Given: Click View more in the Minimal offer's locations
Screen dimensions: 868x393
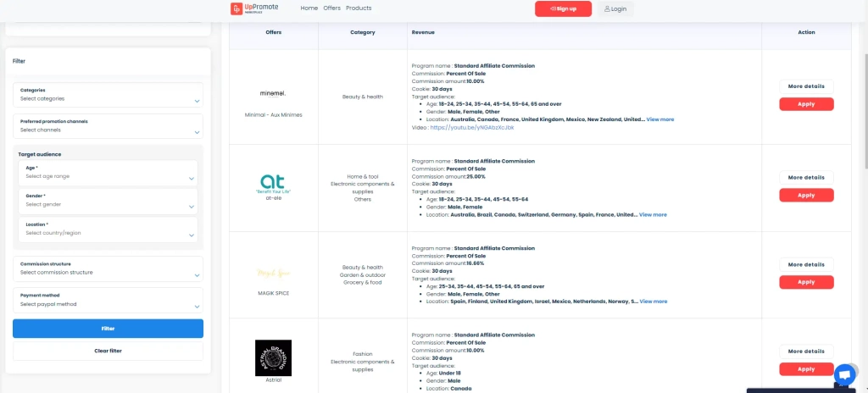Looking at the screenshot, I should point(659,119).
